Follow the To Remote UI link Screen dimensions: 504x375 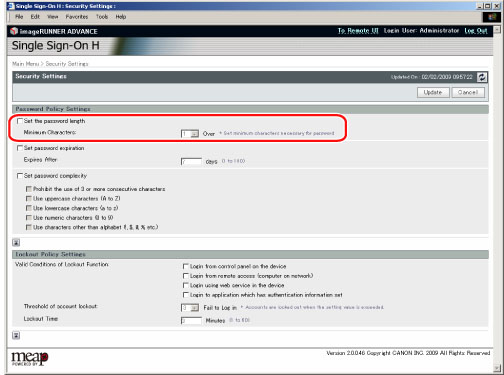[x=358, y=31]
